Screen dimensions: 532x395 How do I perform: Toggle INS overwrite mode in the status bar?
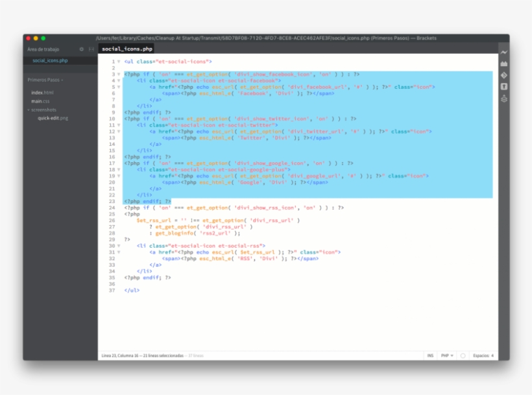[429, 355]
